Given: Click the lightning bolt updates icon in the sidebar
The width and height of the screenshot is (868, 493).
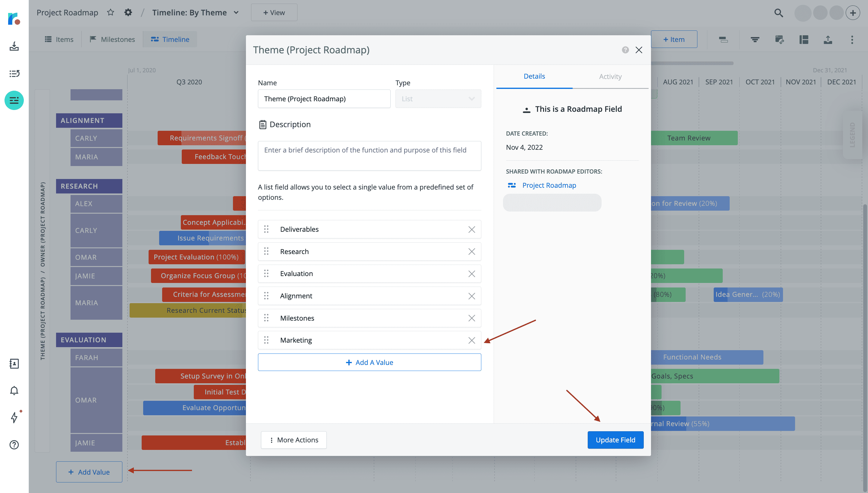Looking at the screenshot, I should click(x=14, y=418).
